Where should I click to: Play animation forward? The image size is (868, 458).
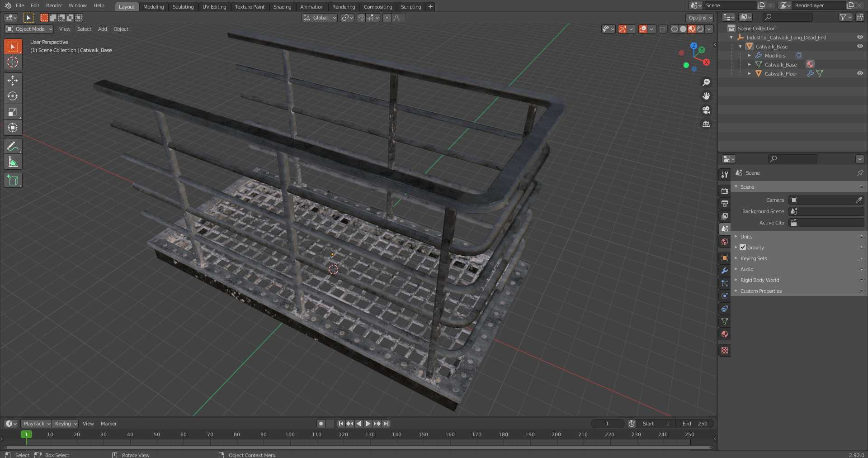[x=368, y=424]
